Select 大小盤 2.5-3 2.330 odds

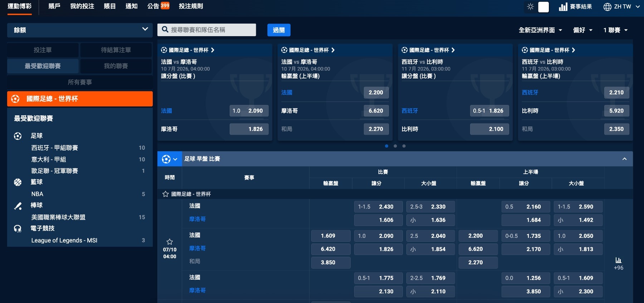point(431,207)
